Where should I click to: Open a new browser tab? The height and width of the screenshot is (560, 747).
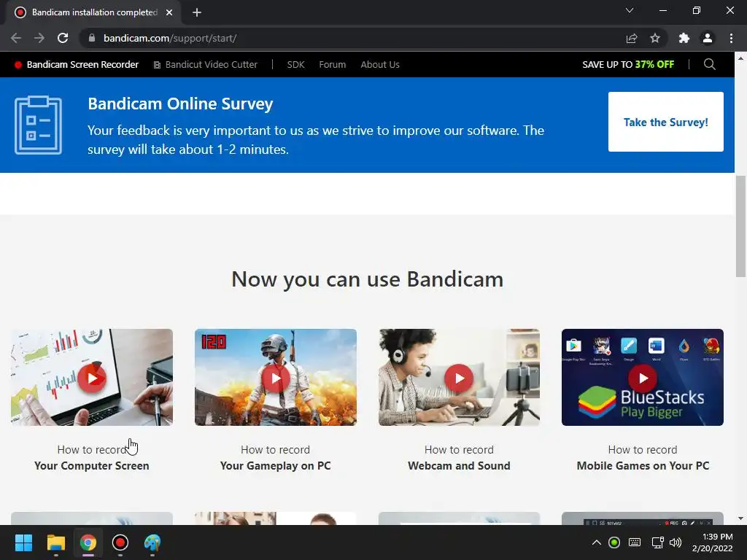(197, 12)
